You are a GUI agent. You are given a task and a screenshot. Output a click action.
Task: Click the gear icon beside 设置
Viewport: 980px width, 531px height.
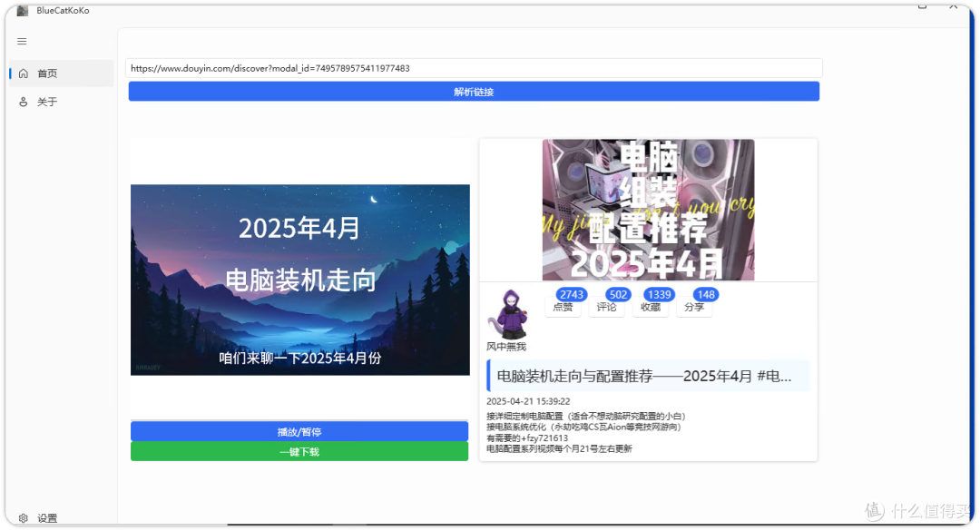click(23, 518)
